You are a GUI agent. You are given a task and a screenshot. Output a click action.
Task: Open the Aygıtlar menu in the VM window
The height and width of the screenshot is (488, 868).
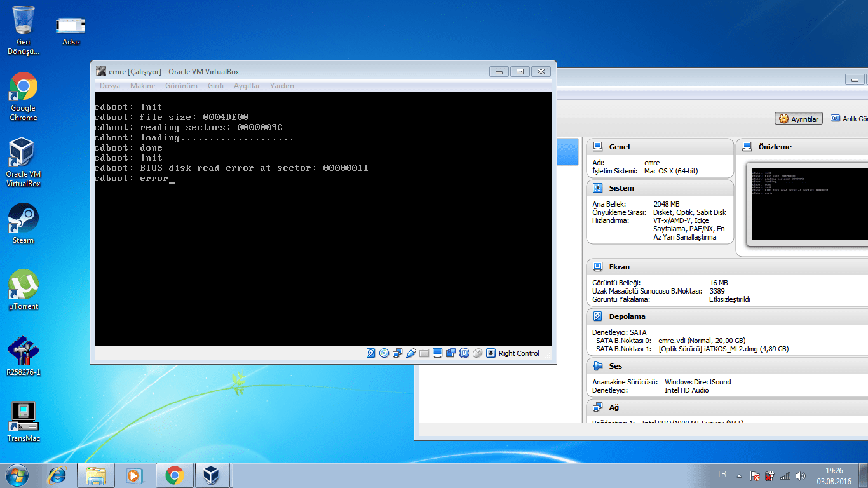tap(247, 86)
